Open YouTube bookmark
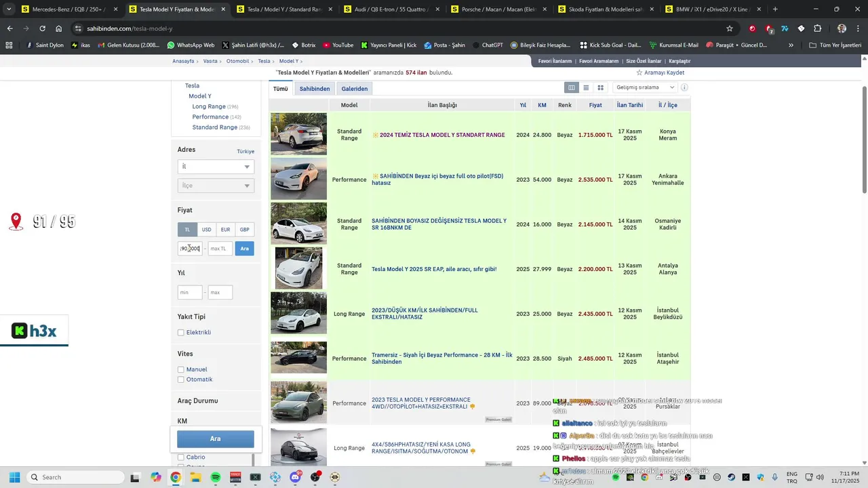This screenshot has width=868, height=488. click(x=338, y=45)
